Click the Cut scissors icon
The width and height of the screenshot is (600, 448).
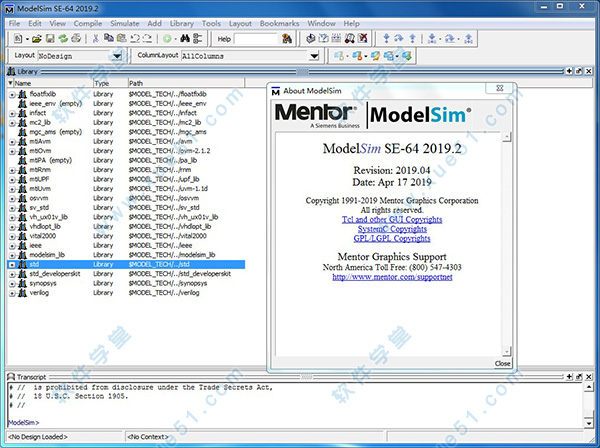point(96,38)
